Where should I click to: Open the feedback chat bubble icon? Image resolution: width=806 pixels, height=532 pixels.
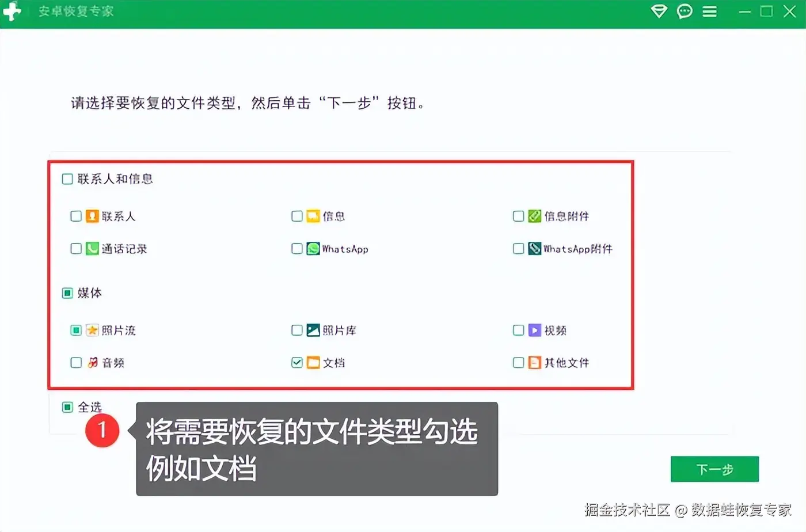coord(685,12)
